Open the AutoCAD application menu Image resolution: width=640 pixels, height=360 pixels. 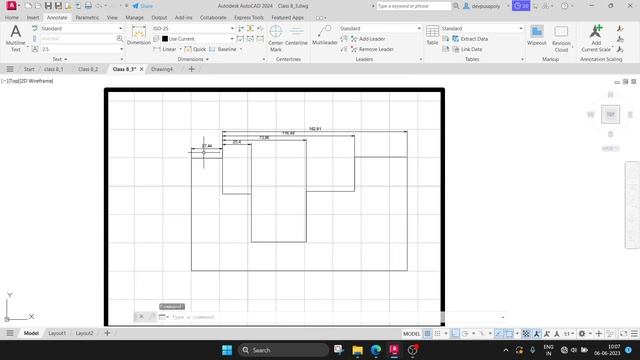[x=11, y=6]
